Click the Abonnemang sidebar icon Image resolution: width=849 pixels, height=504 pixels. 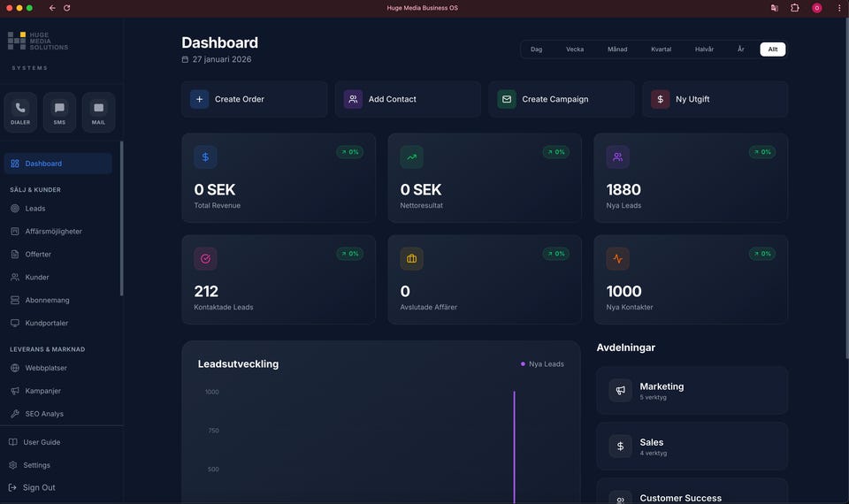[15, 300]
